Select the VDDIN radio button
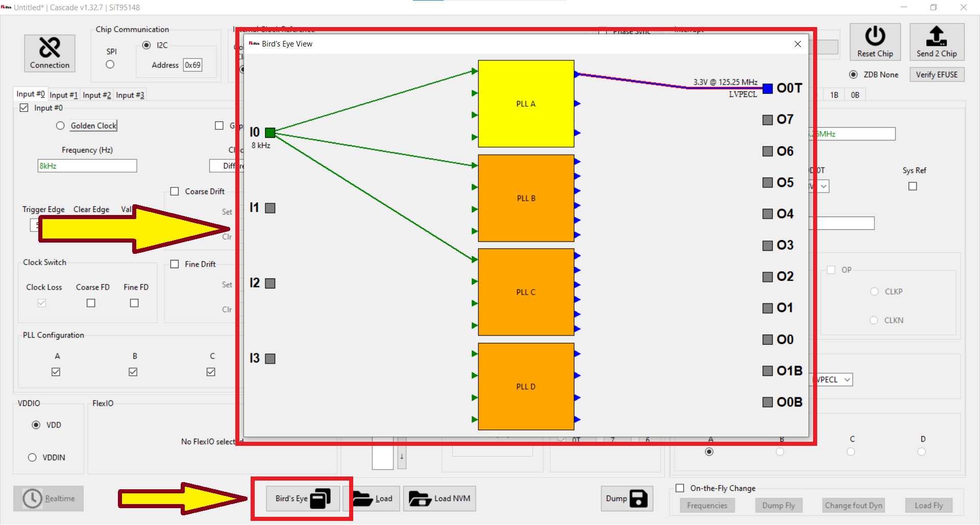980x525 pixels. 32,458
